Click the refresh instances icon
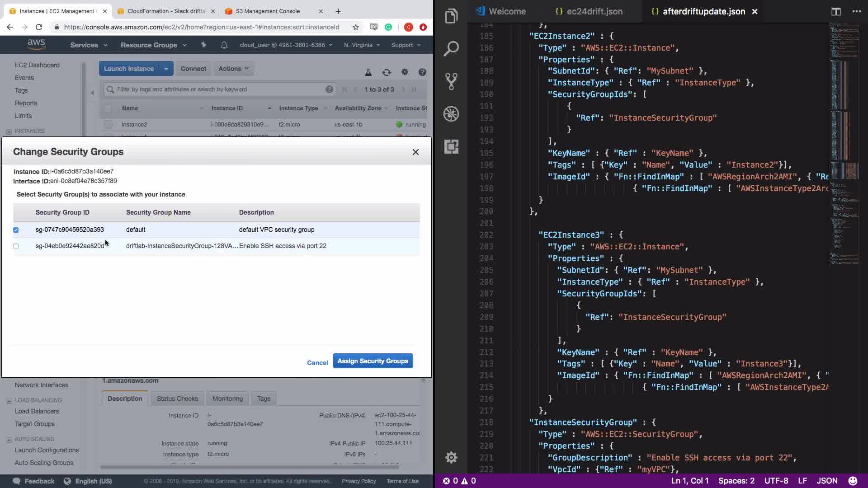 (x=387, y=72)
